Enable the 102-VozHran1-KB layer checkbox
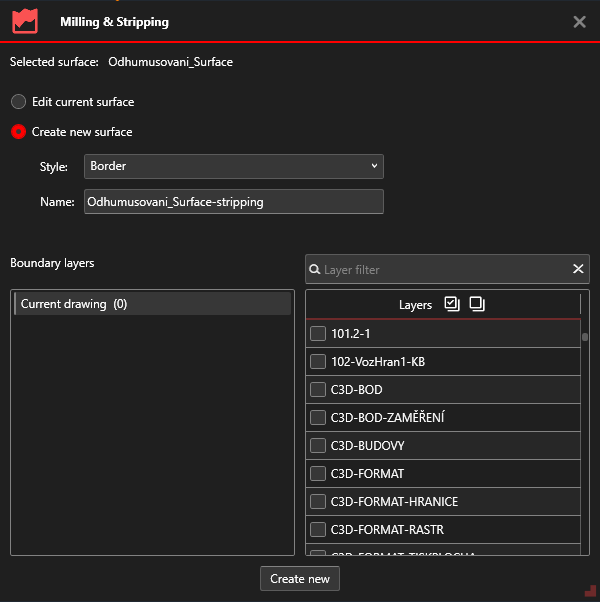Viewport: 600px width, 602px height. point(318,362)
